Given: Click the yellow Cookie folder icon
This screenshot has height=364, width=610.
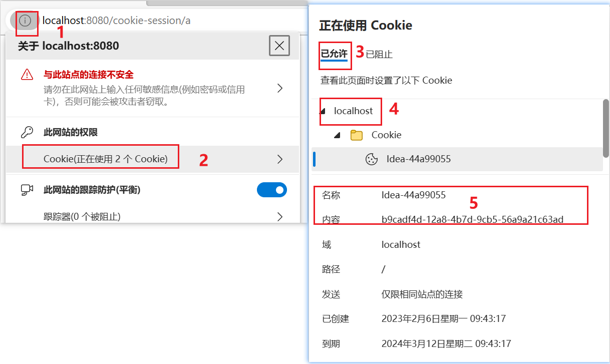Looking at the screenshot, I should [357, 135].
